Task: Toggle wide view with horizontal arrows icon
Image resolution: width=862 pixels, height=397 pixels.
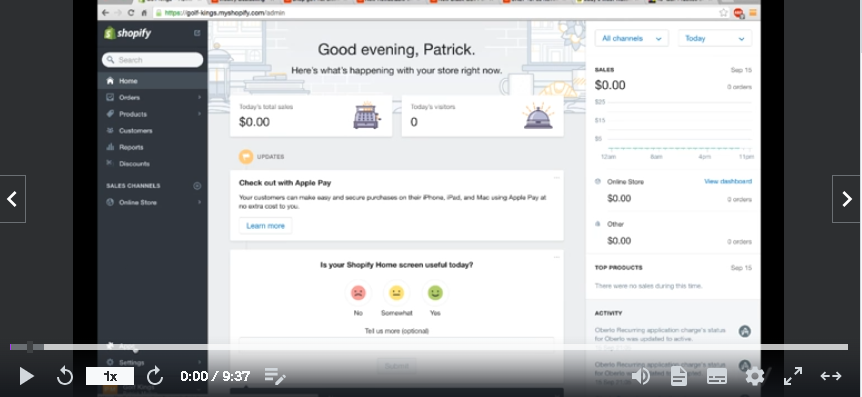Action: (x=831, y=376)
